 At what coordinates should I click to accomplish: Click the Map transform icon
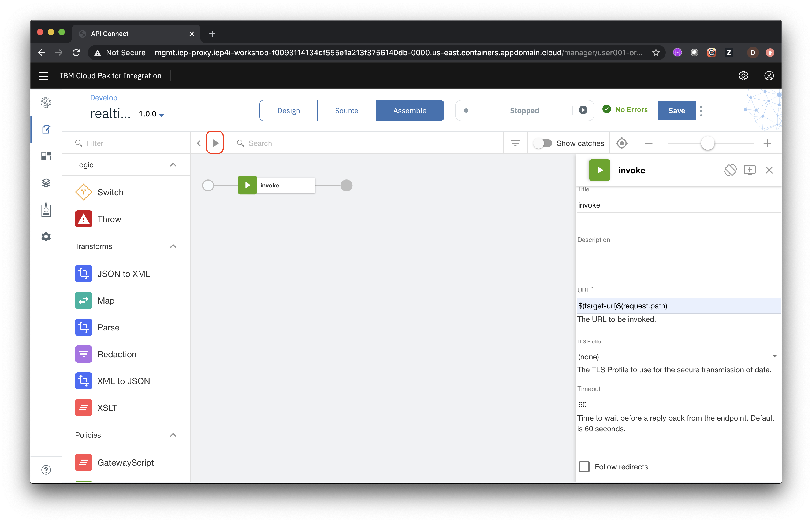click(x=83, y=301)
